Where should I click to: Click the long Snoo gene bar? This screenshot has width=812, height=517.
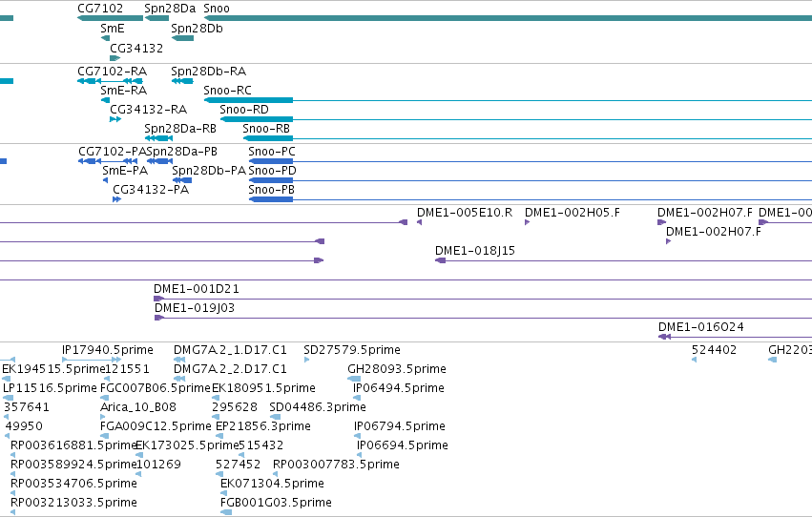click(x=508, y=18)
